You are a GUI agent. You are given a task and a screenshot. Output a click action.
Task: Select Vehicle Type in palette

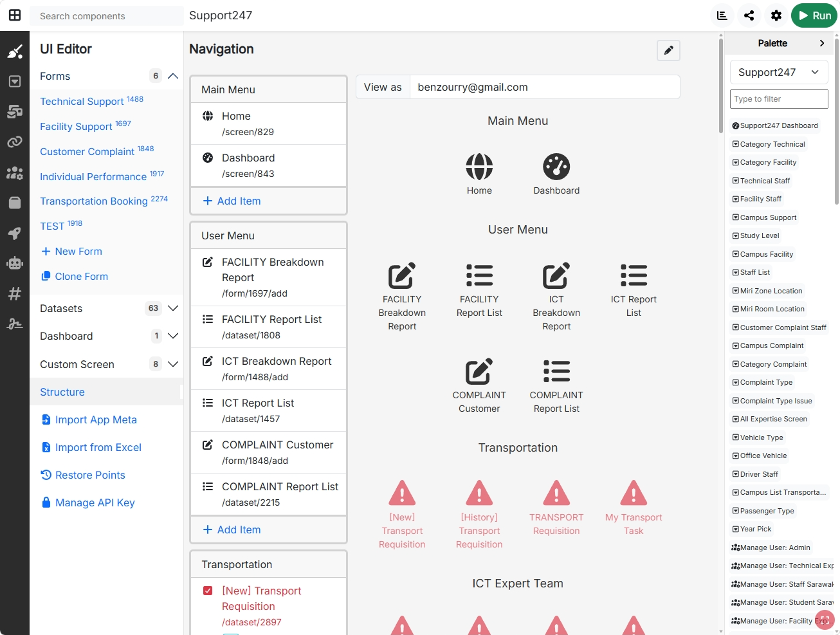point(758,437)
